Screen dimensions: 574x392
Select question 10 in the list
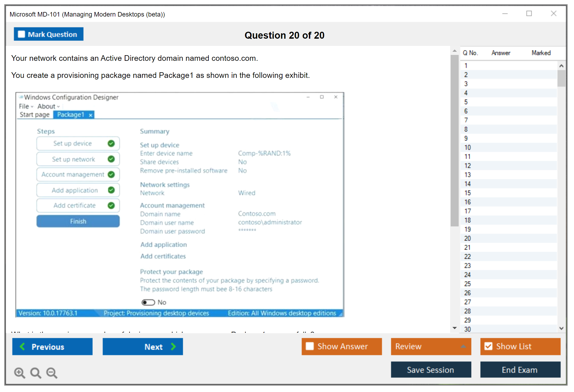click(x=467, y=147)
